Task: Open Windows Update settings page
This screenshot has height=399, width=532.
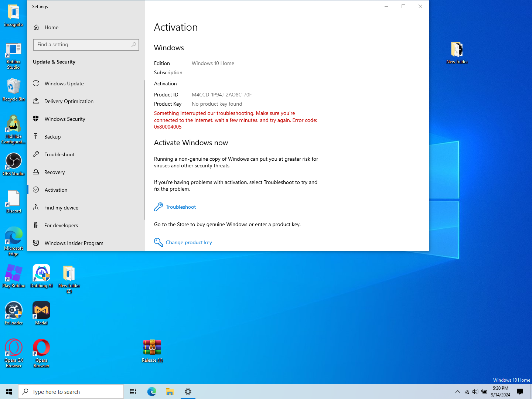Action: [64, 83]
